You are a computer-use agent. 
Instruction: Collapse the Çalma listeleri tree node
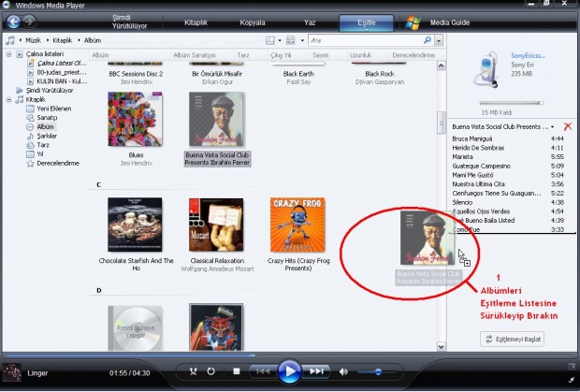click(8, 55)
